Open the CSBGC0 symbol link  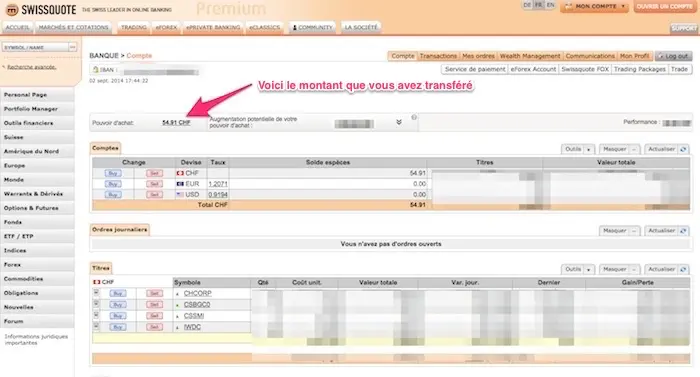(197, 305)
